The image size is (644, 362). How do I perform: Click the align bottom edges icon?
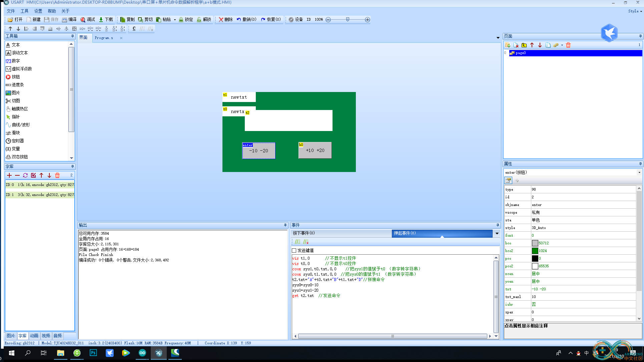pos(50,29)
